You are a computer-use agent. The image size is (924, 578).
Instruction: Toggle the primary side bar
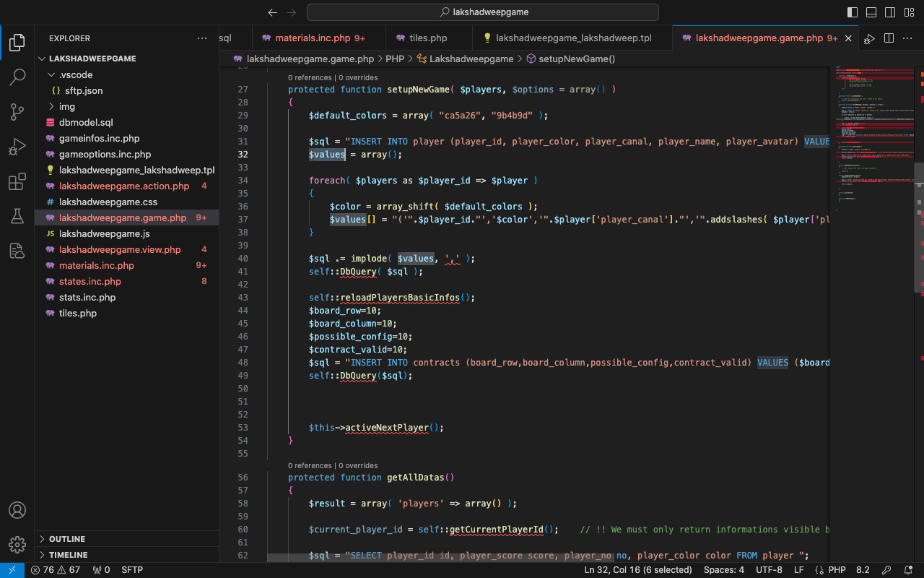pyautogui.click(x=853, y=12)
